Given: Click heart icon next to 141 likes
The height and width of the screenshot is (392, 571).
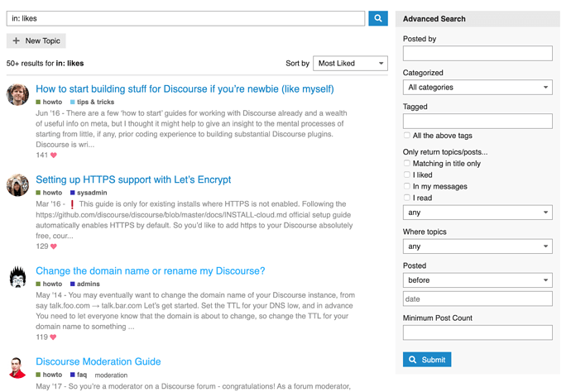Looking at the screenshot, I should point(54,155).
